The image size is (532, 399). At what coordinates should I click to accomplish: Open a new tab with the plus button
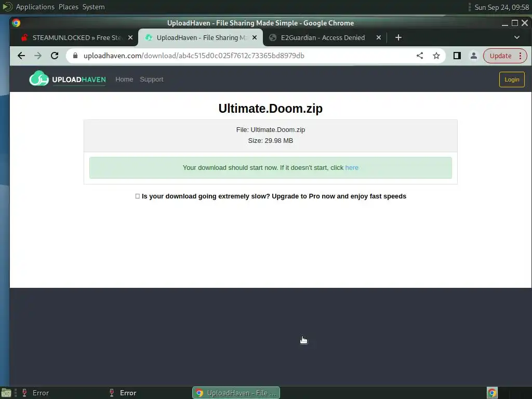(398, 37)
